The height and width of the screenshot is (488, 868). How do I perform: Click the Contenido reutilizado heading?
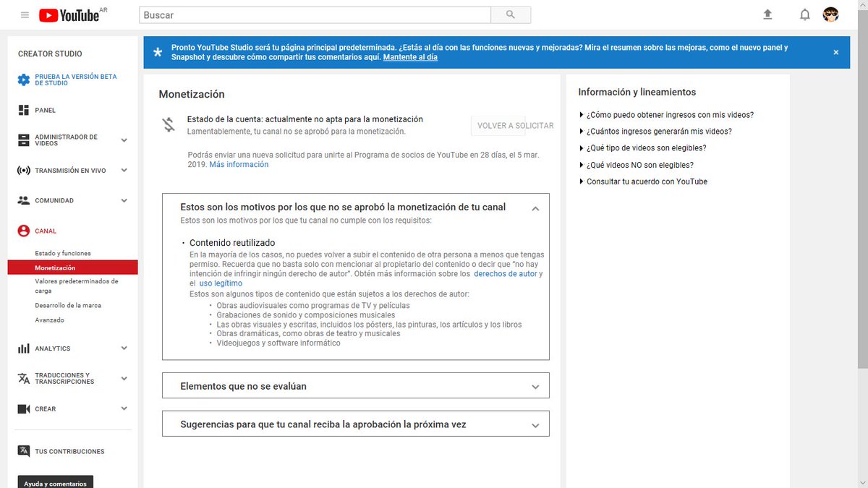(232, 243)
